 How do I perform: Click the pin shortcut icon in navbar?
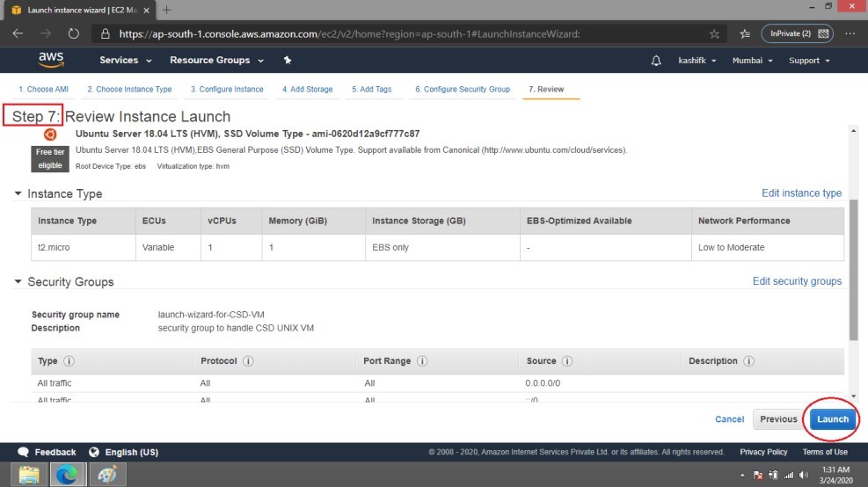pos(288,60)
